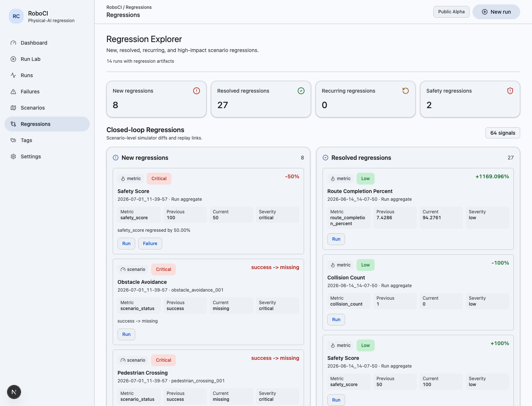Image resolution: width=532 pixels, height=406 pixels.
Task: Click the +1169.096% change value
Action: 492,177
